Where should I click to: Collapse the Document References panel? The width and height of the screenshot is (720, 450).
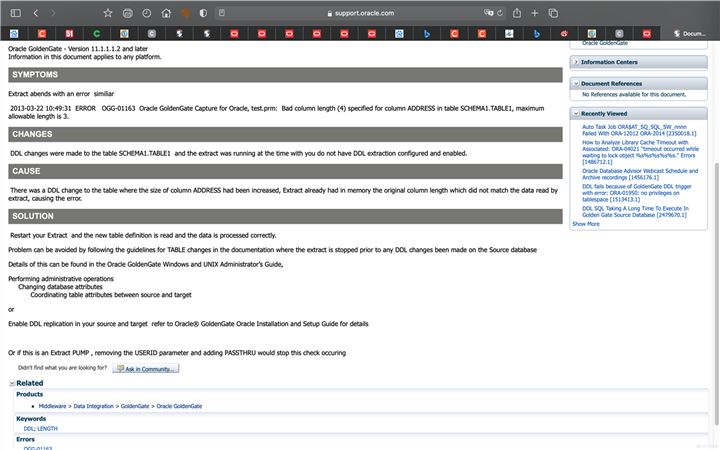576,84
